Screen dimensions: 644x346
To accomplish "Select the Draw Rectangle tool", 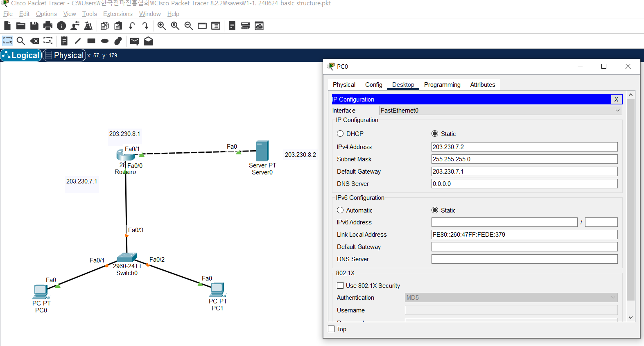I will coord(91,41).
